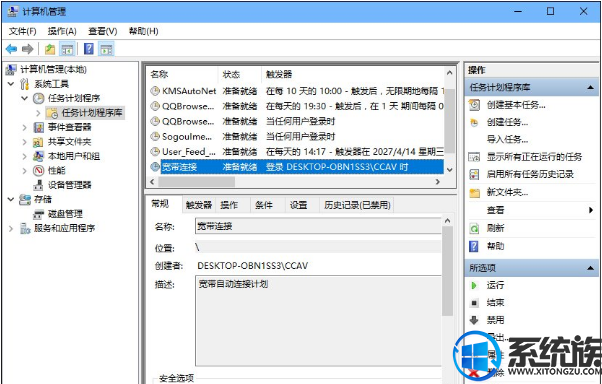Open the 操作(A) menu
Screen dimensions: 602x384
[x=62, y=31]
